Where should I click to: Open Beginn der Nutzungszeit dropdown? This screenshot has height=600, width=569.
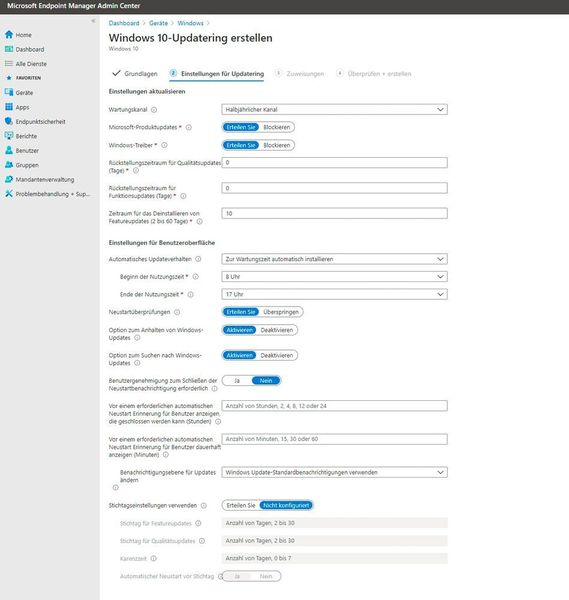tap(334, 277)
